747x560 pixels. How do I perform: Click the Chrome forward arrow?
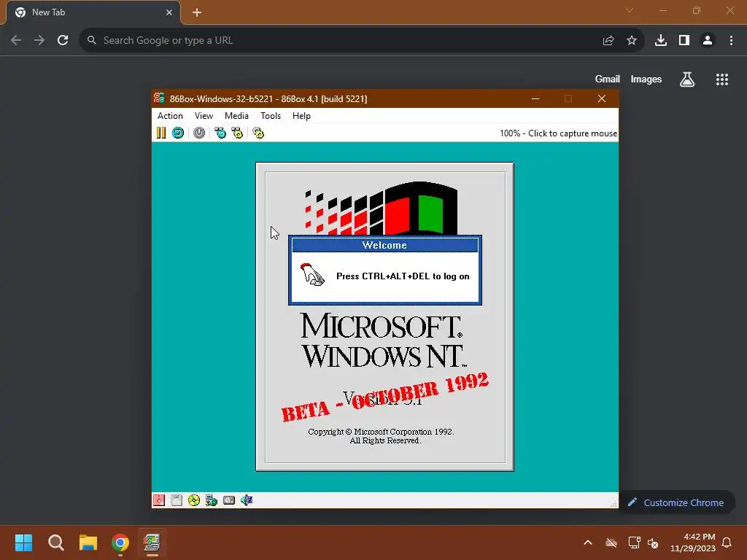pyautogui.click(x=39, y=41)
